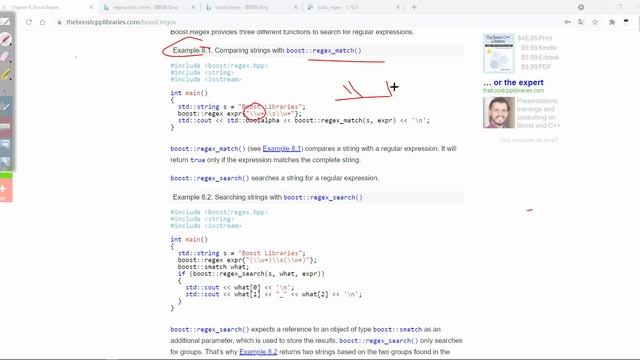The image size is (640, 360).
Task: Close the basic_regex tab
Action: [398, 7]
